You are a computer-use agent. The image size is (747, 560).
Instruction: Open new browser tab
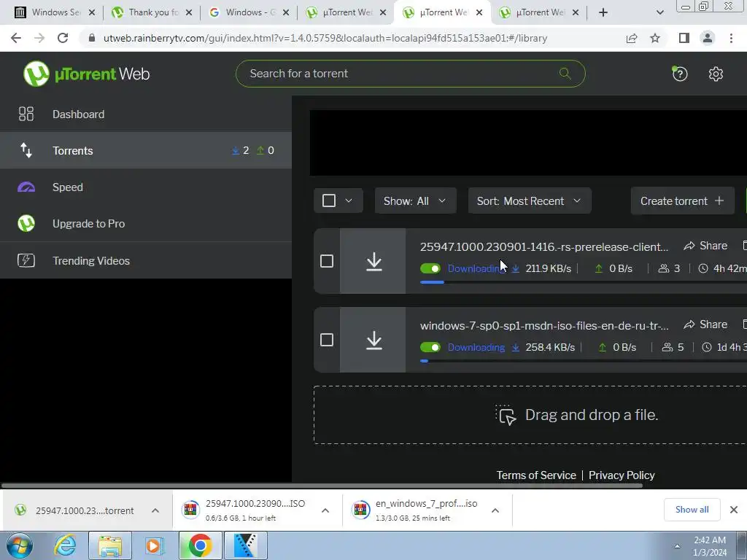coord(603,12)
